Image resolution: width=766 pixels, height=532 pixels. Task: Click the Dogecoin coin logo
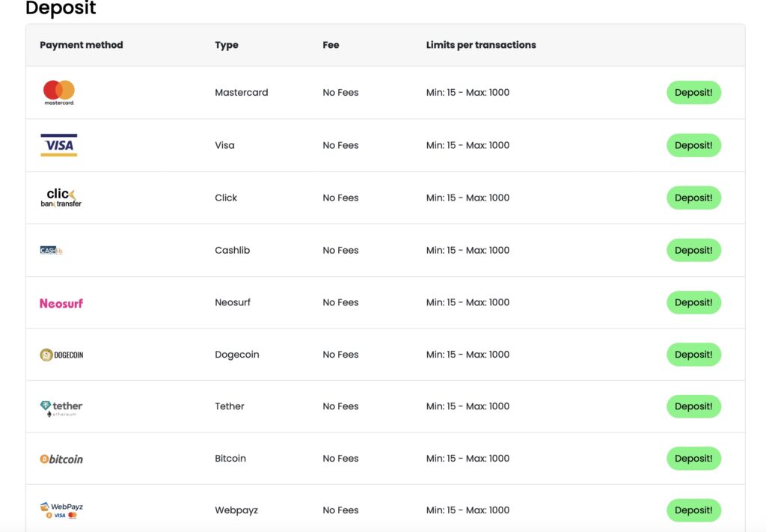tap(61, 355)
